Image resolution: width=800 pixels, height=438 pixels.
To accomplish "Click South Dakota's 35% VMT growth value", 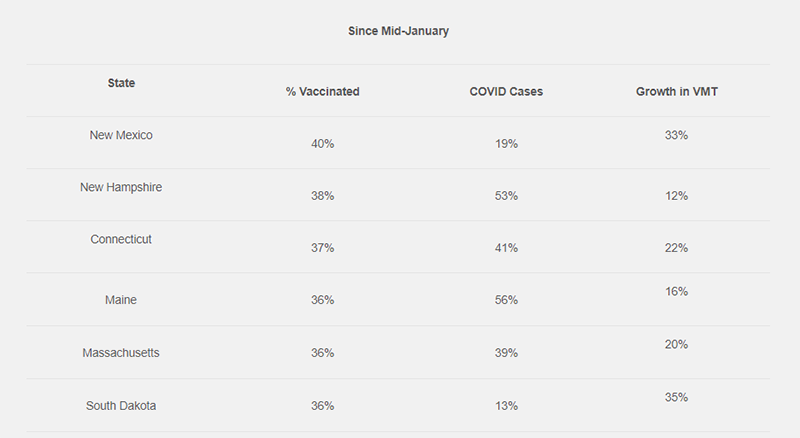I will click(x=677, y=398).
